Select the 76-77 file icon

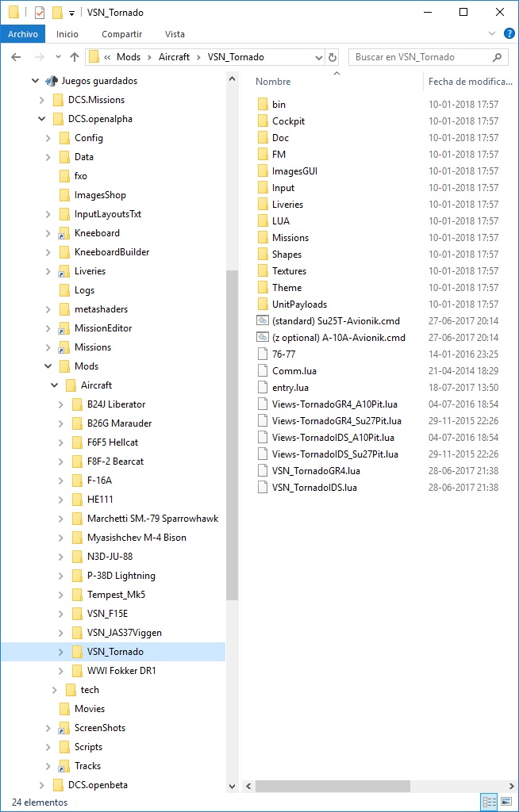pos(263,354)
